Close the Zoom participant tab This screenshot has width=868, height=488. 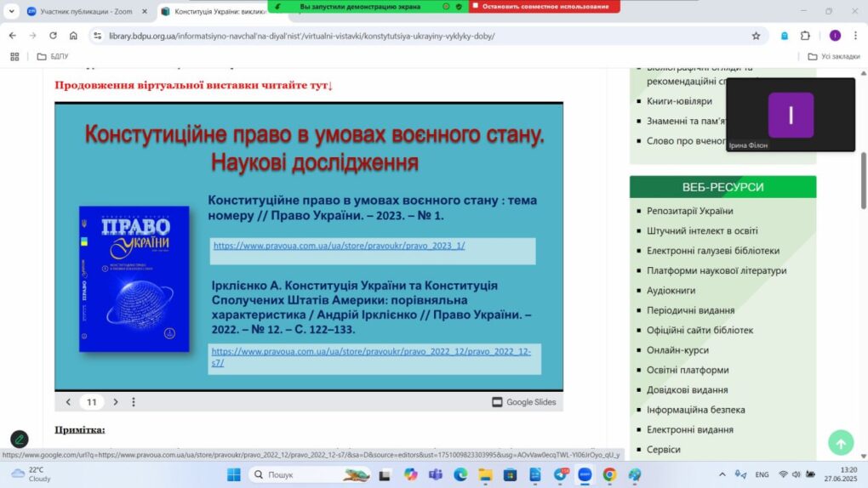[x=145, y=11]
